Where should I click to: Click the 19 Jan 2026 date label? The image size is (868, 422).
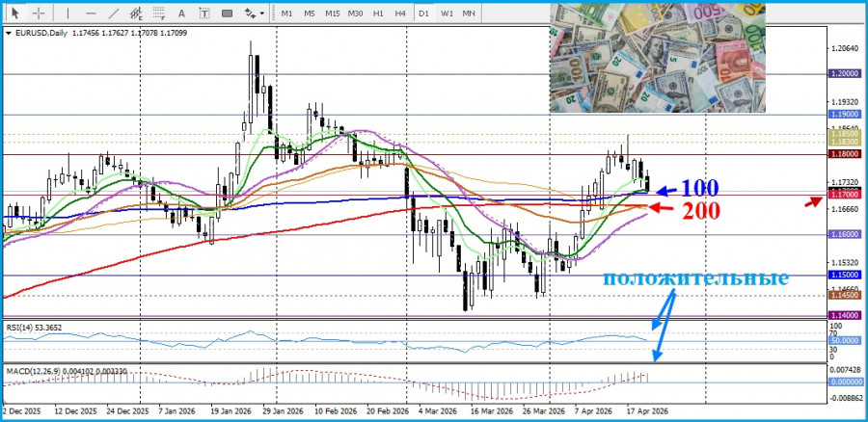click(x=233, y=411)
